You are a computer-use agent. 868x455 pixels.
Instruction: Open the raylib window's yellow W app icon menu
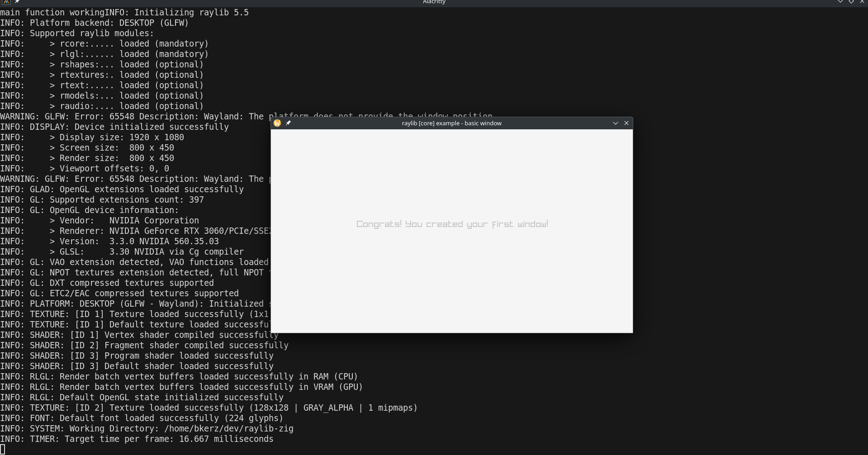pyautogui.click(x=277, y=123)
